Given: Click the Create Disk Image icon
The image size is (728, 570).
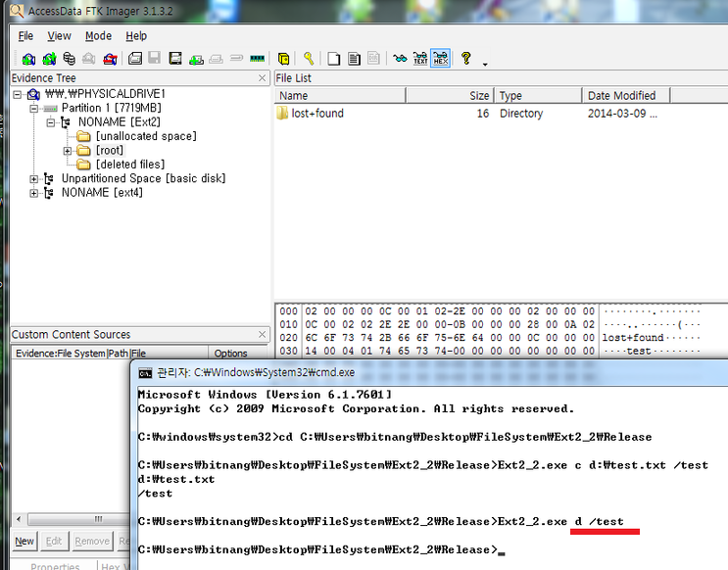Looking at the screenshot, I should point(135,59).
